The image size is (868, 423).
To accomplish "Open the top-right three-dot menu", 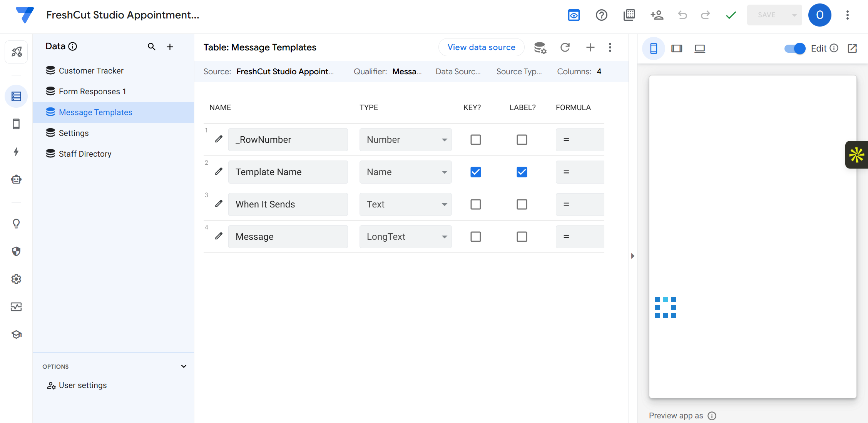I will click(847, 15).
